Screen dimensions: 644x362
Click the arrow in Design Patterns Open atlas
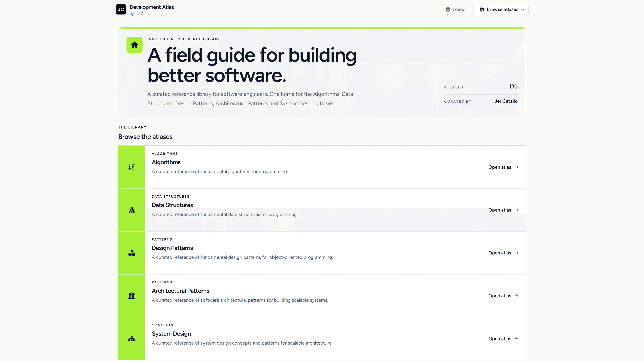pos(517,253)
